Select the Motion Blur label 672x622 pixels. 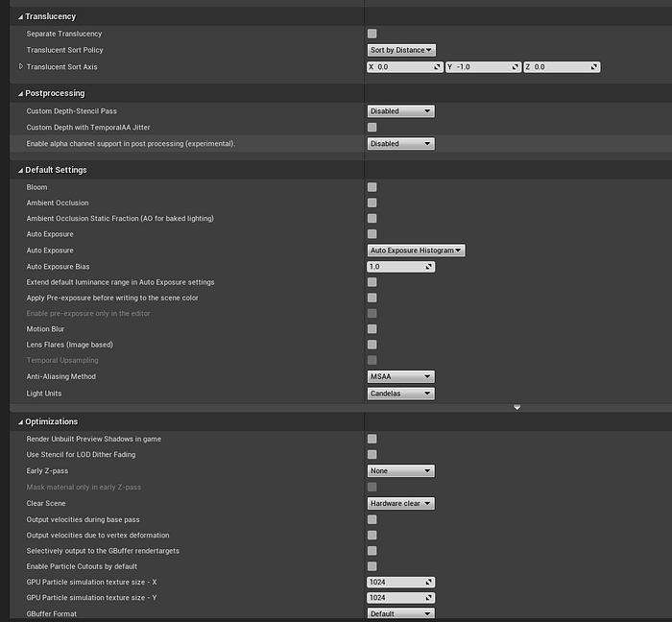tap(45, 329)
